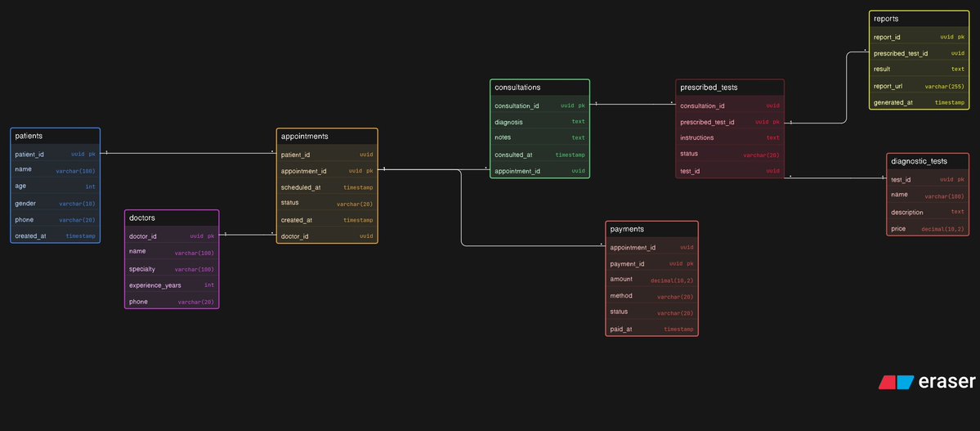Click doctor_id row in doctors table
This screenshot has height=431, width=980.
172,236
